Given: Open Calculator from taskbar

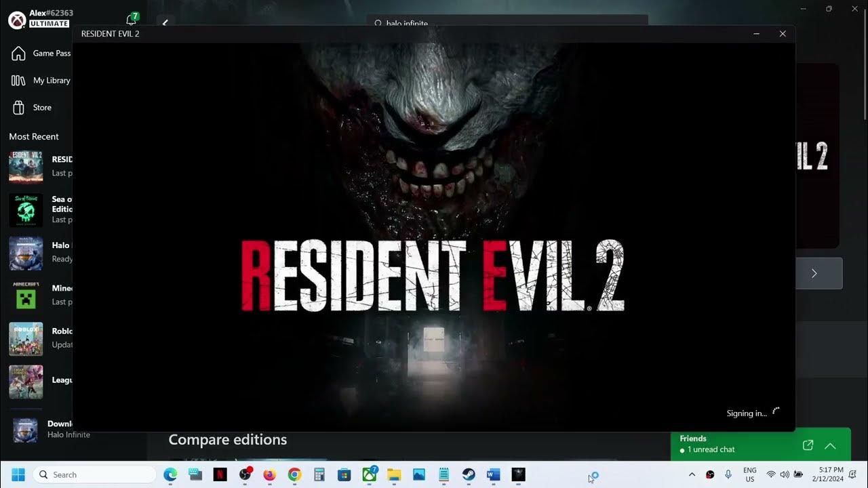Looking at the screenshot, I should coord(319,474).
